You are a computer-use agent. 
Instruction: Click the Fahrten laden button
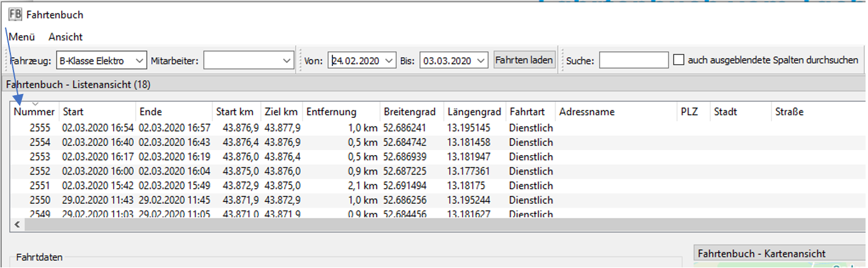coord(524,60)
